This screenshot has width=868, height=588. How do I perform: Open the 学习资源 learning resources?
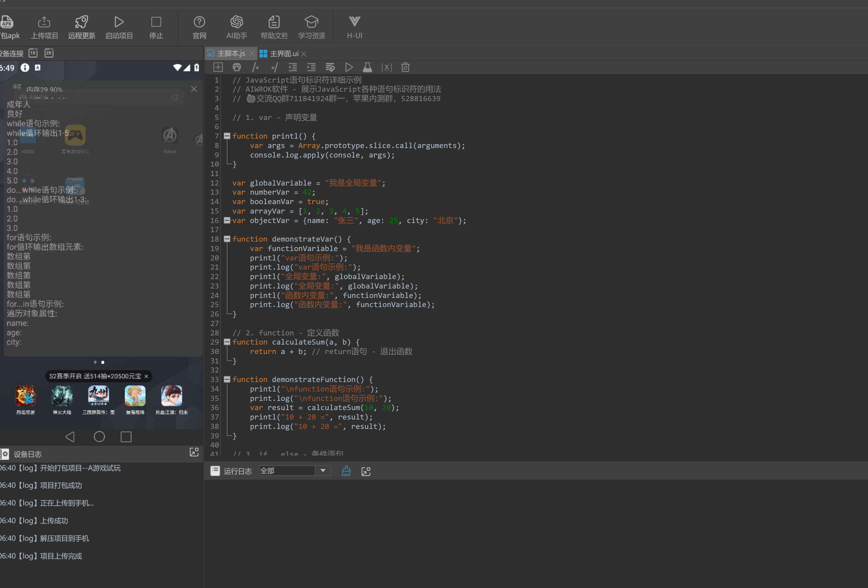pos(311,23)
